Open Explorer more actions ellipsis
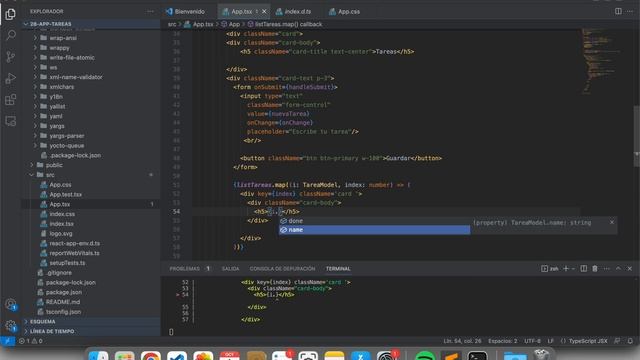Image resolution: width=640 pixels, height=360 pixels. 151,11
